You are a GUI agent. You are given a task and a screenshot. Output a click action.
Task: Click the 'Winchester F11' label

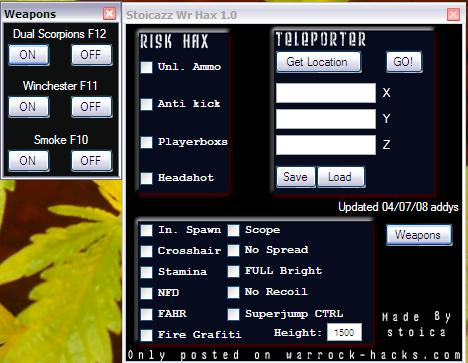tap(60, 86)
